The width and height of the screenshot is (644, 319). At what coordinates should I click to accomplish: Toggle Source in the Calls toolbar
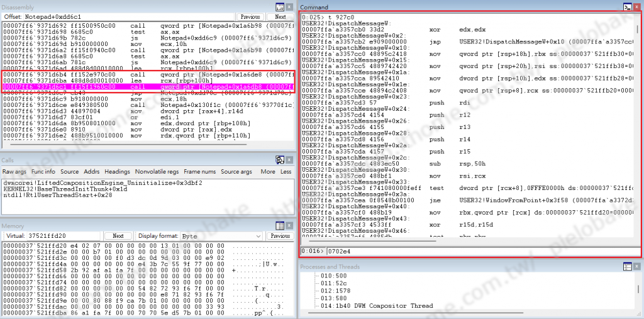click(69, 171)
